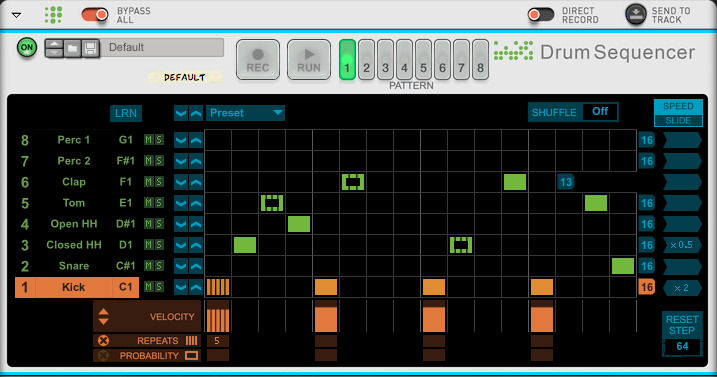Open the Shuffle Off selector

(x=600, y=112)
